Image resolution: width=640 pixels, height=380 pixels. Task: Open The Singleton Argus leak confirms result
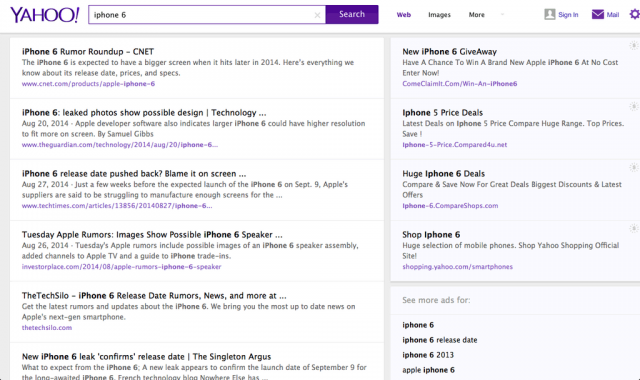click(147, 356)
